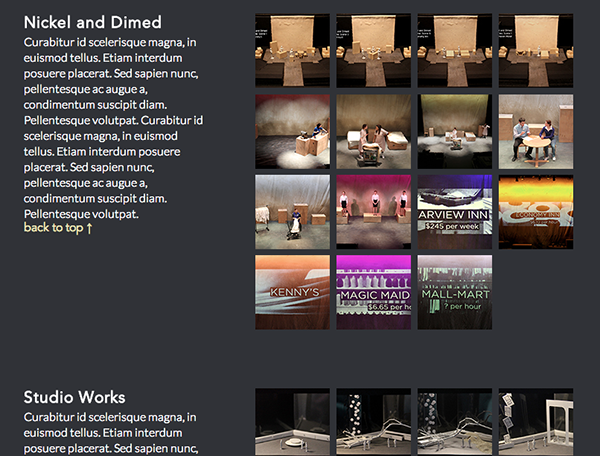Open the pink-lit thumbnail with three women standing
600x456 pixels.
tap(373, 212)
